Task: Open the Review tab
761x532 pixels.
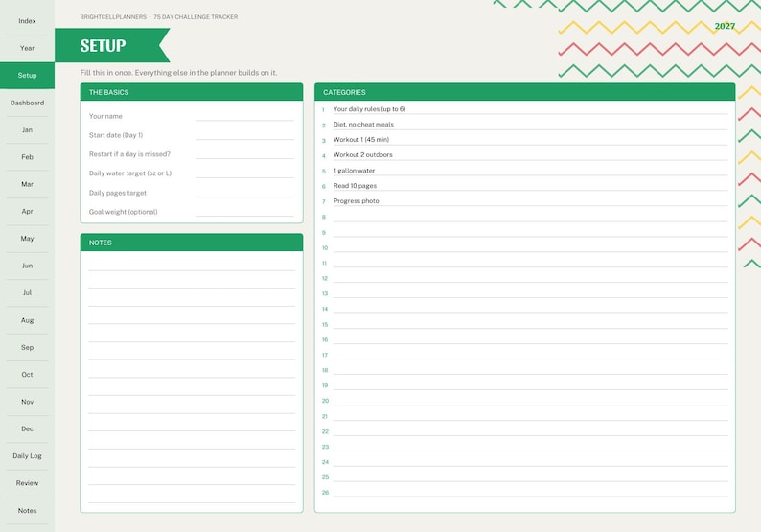Action: point(27,483)
